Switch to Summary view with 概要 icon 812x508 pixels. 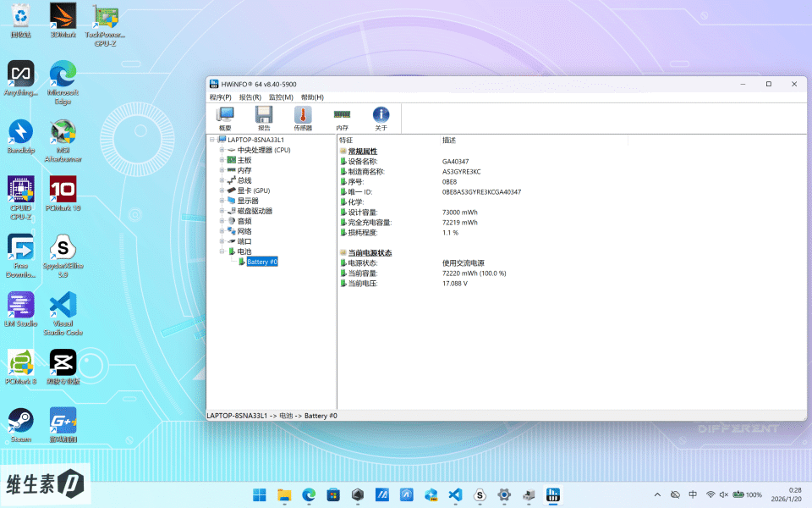225,116
